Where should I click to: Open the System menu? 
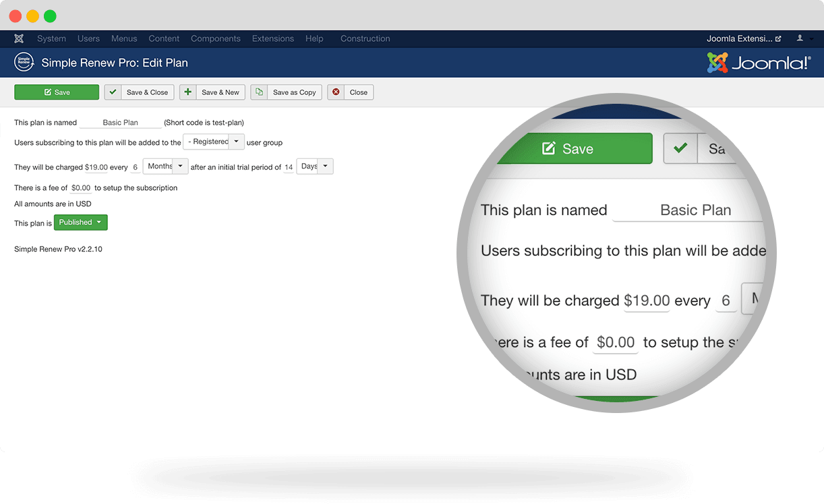point(52,38)
